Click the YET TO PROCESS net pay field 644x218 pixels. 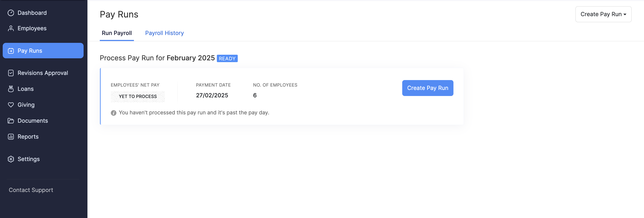(138, 96)
